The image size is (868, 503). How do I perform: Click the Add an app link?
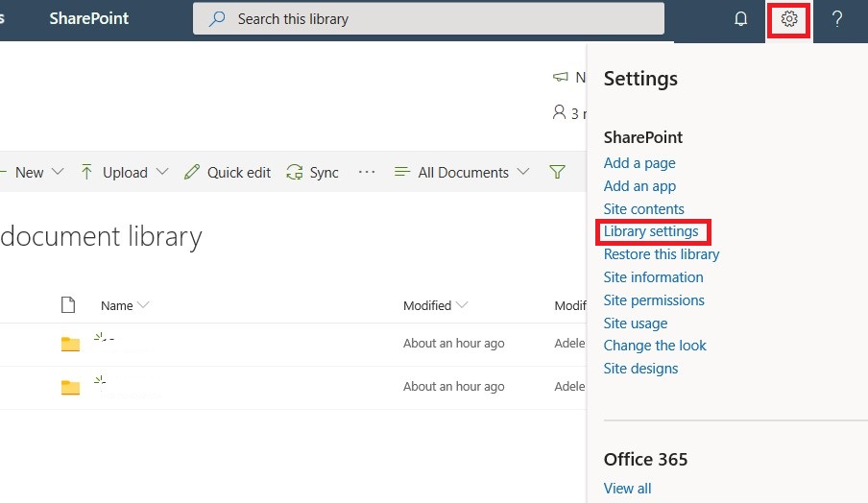(x=639, y=186)
